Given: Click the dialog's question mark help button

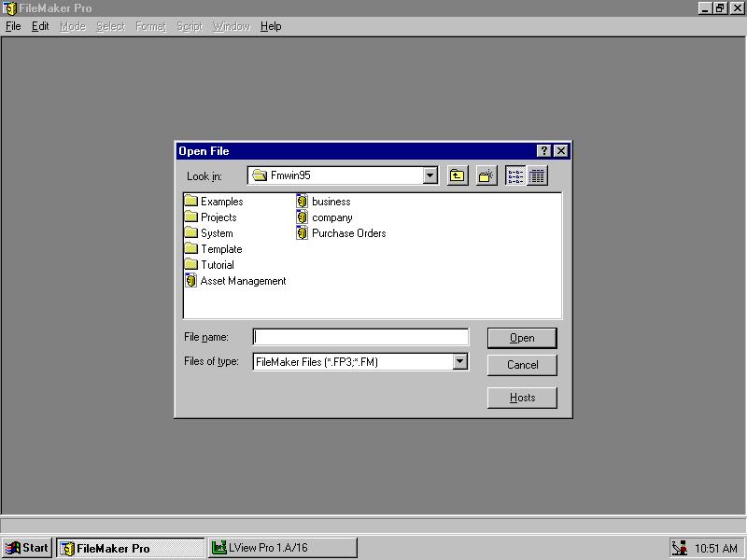Looking at the screenshot, I should click(544, 151).
